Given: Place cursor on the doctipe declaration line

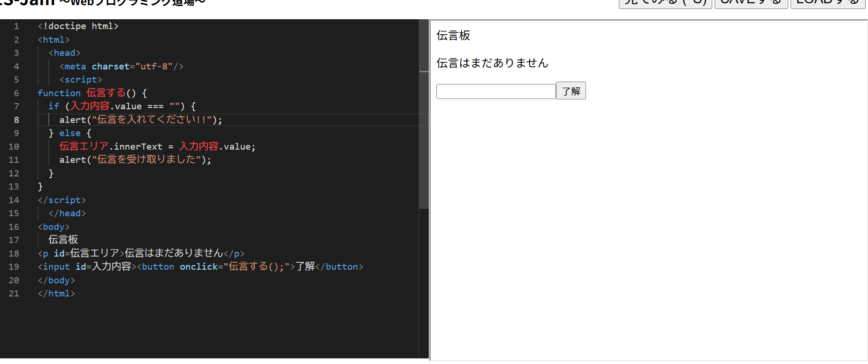Looking at the screenshot, I should [x=78, y=26].
